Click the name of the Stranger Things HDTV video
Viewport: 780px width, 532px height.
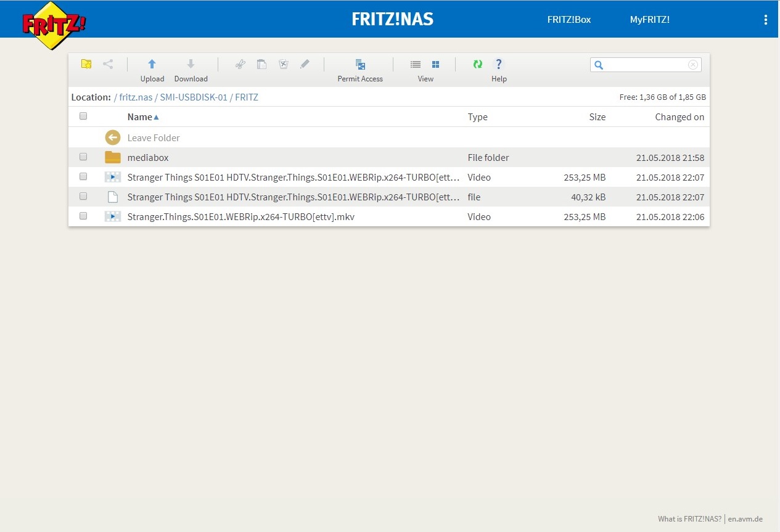pos(294,178)
